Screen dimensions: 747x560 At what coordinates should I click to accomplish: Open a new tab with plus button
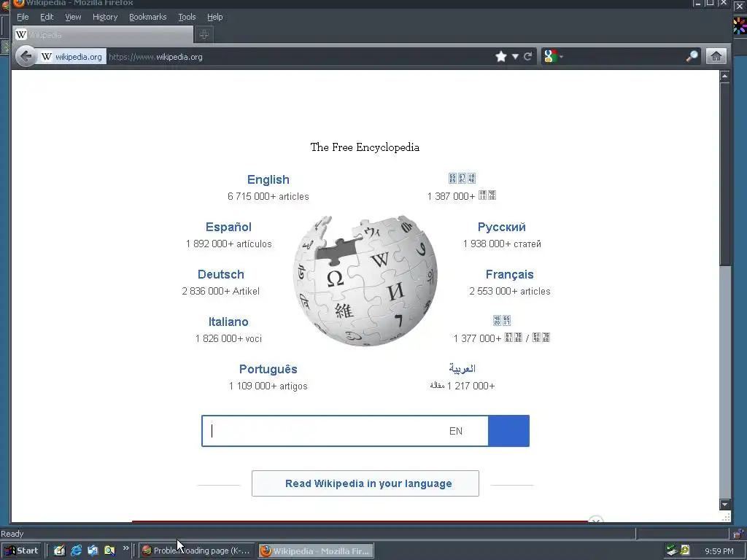(204, 34)
